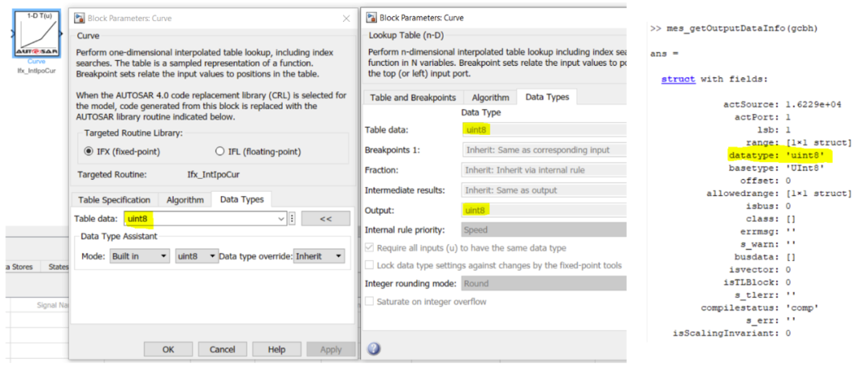Screen dimensions: 868x375
Task: Click the MATLAB icon in left Block Parameters title
Action: 80,18
